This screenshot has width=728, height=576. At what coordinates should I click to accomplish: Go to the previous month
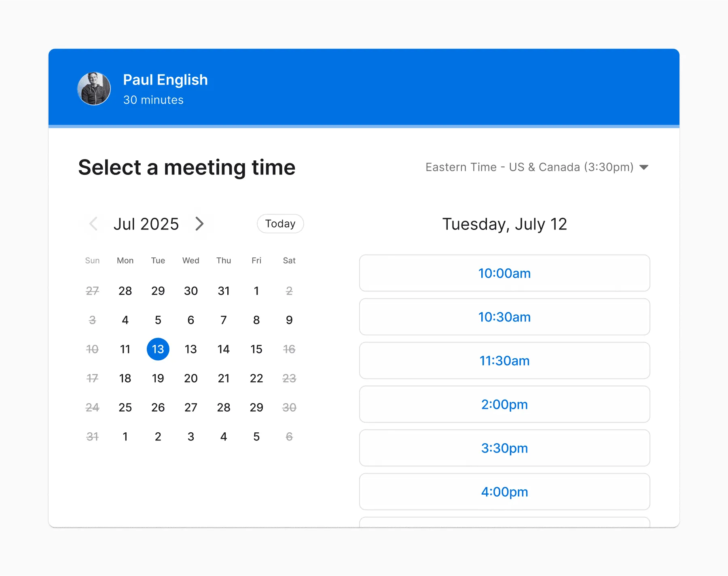[x=93, y=224]
